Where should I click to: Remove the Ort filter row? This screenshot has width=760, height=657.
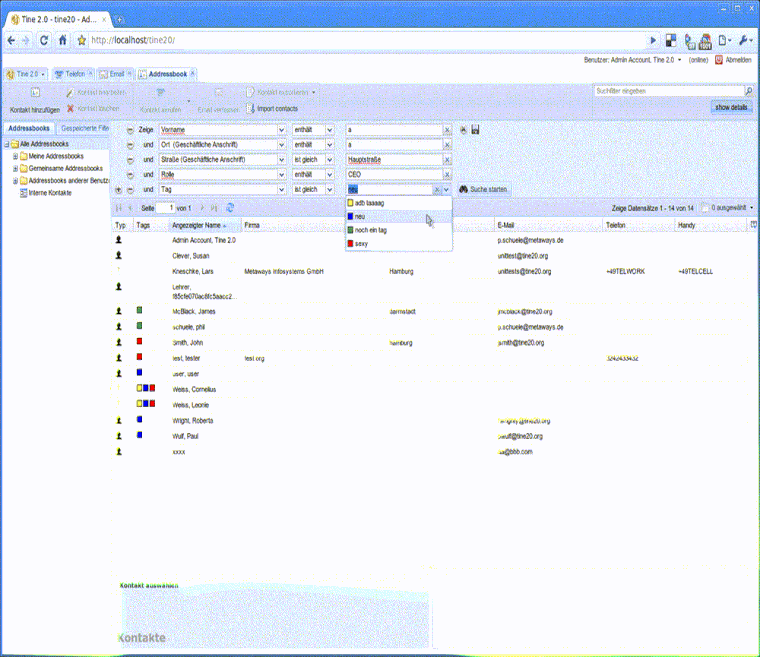click(x=130, y=145)
